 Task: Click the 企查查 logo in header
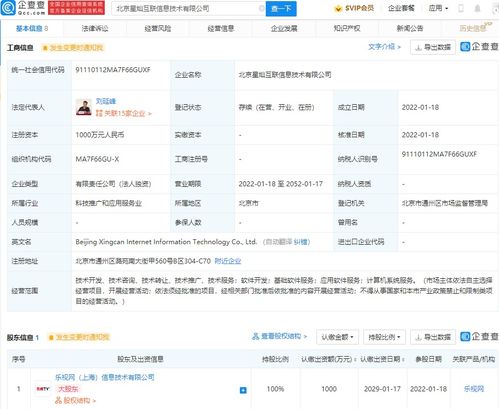pos(23,8)
